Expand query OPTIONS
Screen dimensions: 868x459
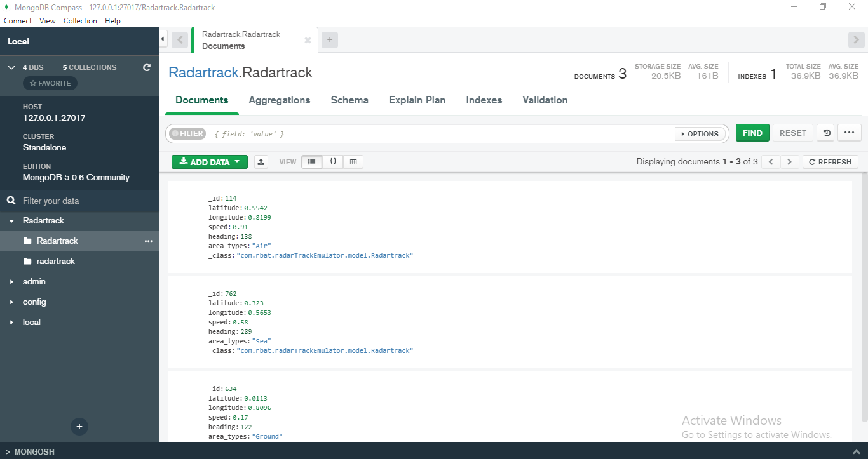700,134
